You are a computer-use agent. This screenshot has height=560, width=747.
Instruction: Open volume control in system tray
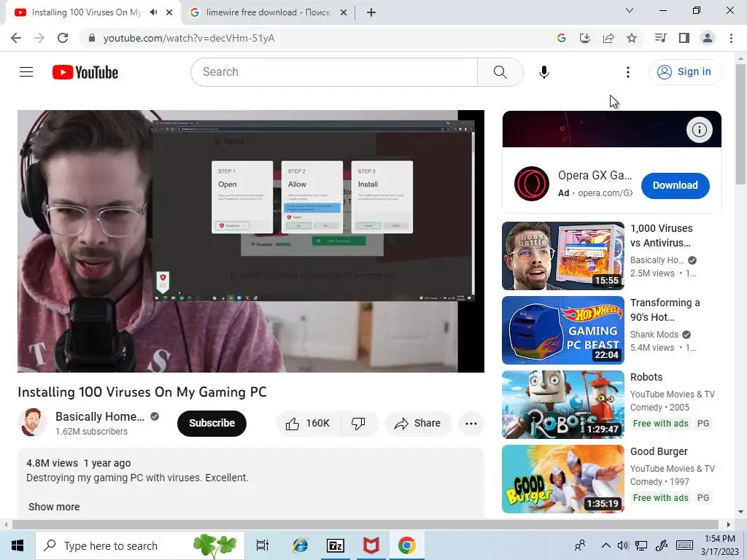tap(622, 545)
